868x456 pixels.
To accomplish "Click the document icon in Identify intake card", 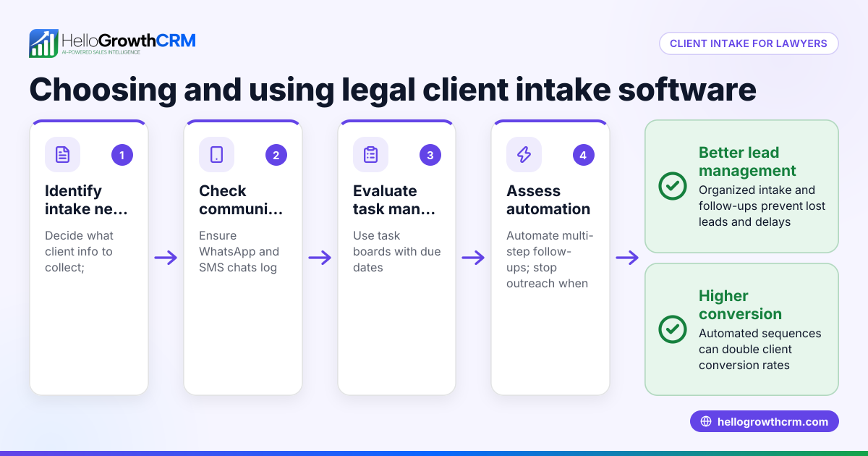I will [63, 154].
